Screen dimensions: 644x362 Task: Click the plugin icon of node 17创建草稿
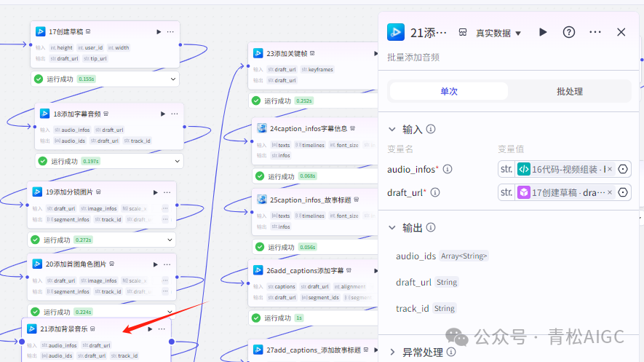40,31
